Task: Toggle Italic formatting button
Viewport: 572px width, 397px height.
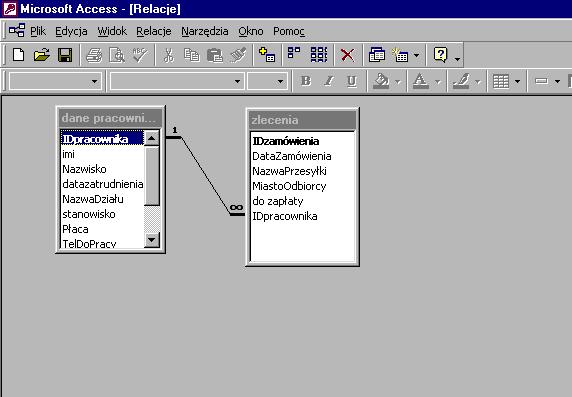Action: pos(329,81)
